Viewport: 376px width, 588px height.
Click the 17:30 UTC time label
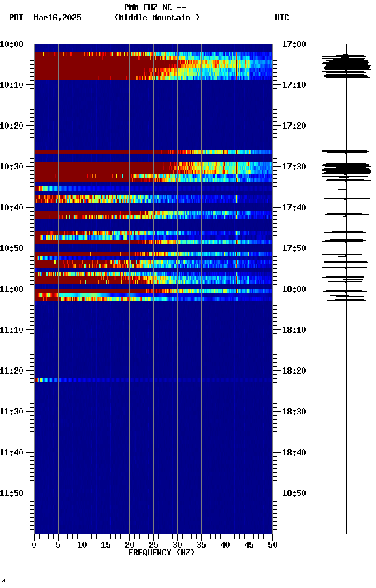(x=294, y=167)
